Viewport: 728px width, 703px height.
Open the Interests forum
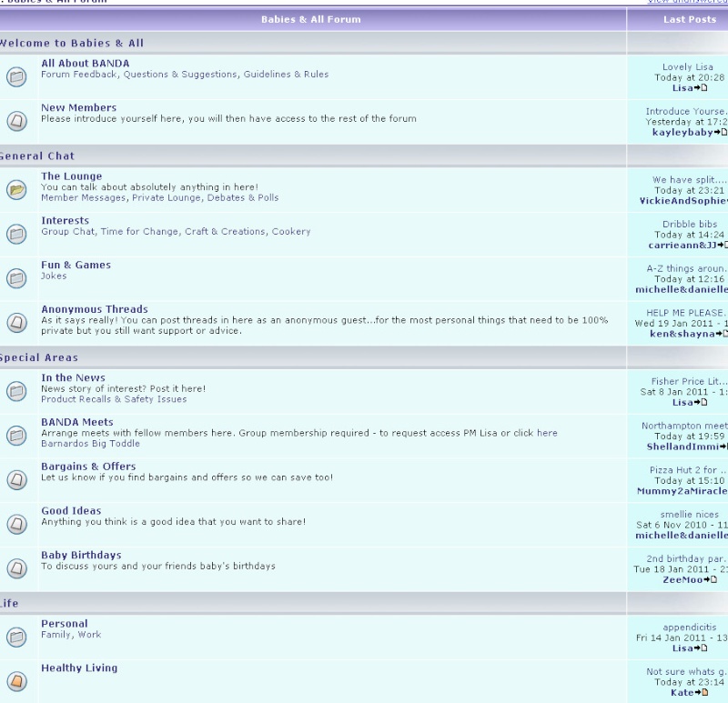click(65, 220)
